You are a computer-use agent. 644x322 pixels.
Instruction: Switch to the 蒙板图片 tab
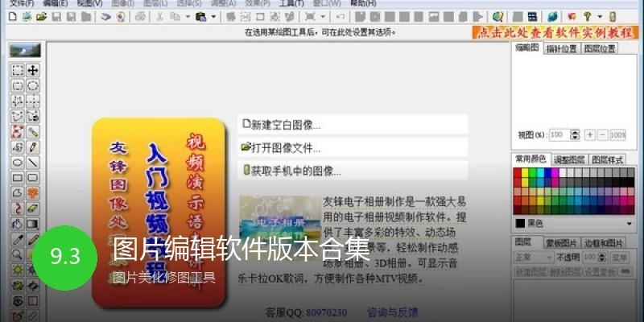[561, 242]
